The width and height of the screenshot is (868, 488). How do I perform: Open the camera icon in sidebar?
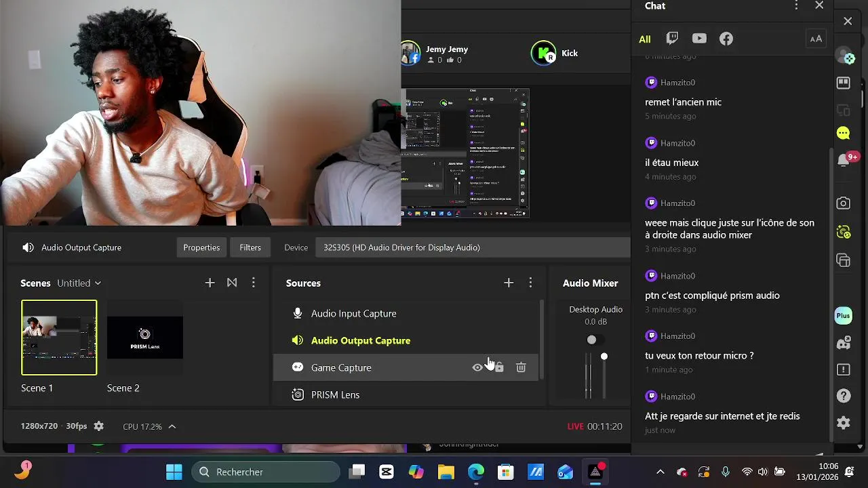(x=844, y=203)
